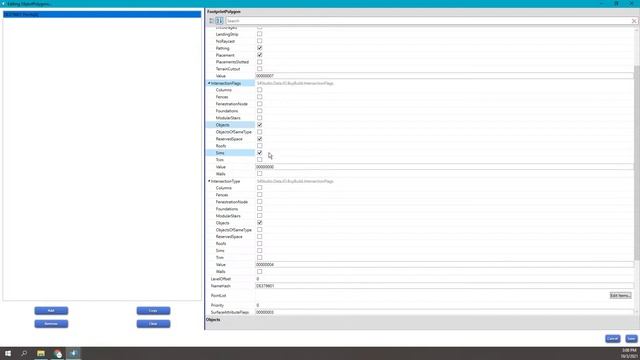Viewport: 640px width, 360px height.
Task: Check Columns under IntersectionType
Action: pos(260,188)
